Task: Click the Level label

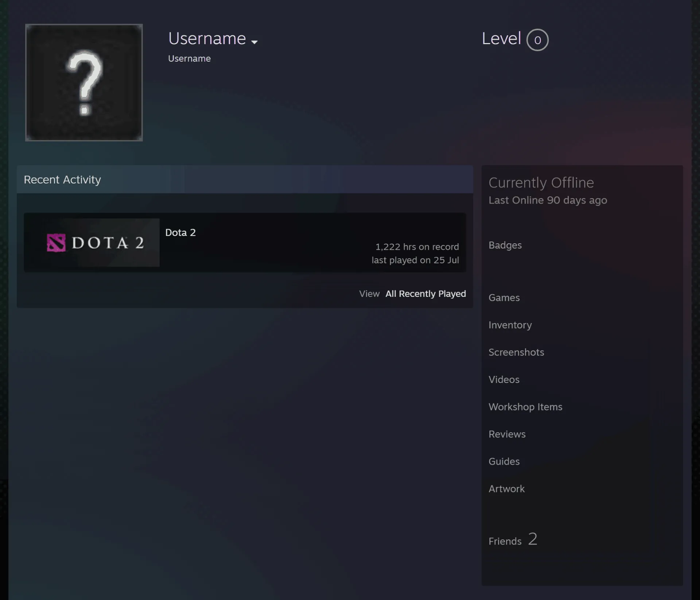Action: [501, 38]
